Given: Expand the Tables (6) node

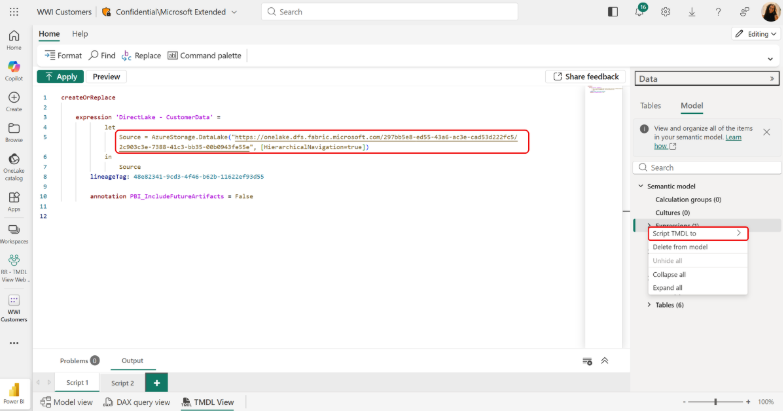Looking at the screenshot, I should click(x=649, y=305).
